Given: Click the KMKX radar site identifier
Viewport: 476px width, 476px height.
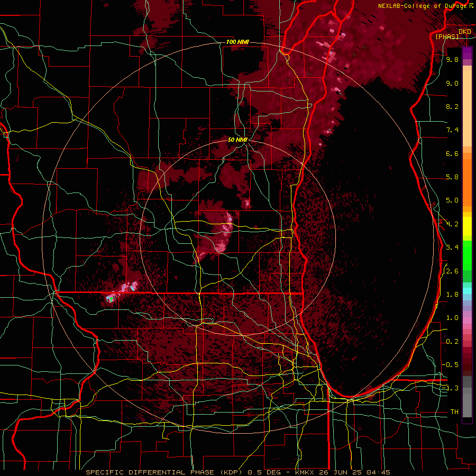Looking at the screenshot, I should click(305, 472).
